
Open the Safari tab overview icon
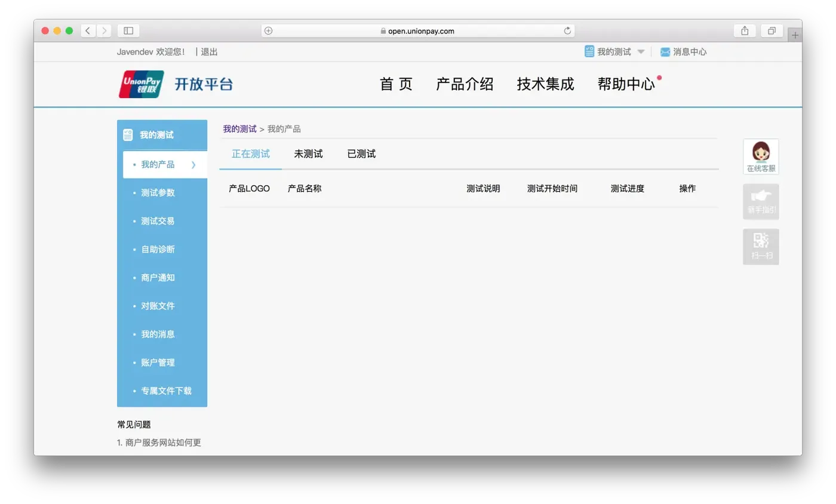click(772, 30)
